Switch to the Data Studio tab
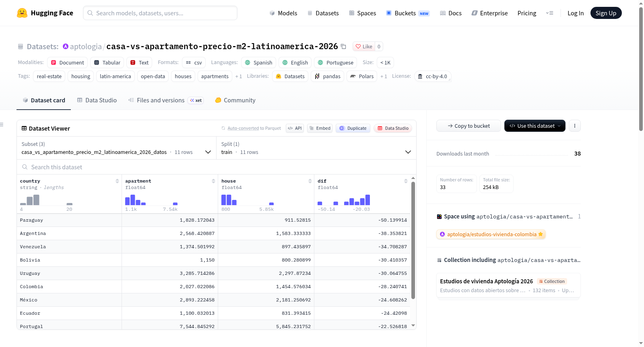This screenshot has width=644, height=347. coord(97,100)
